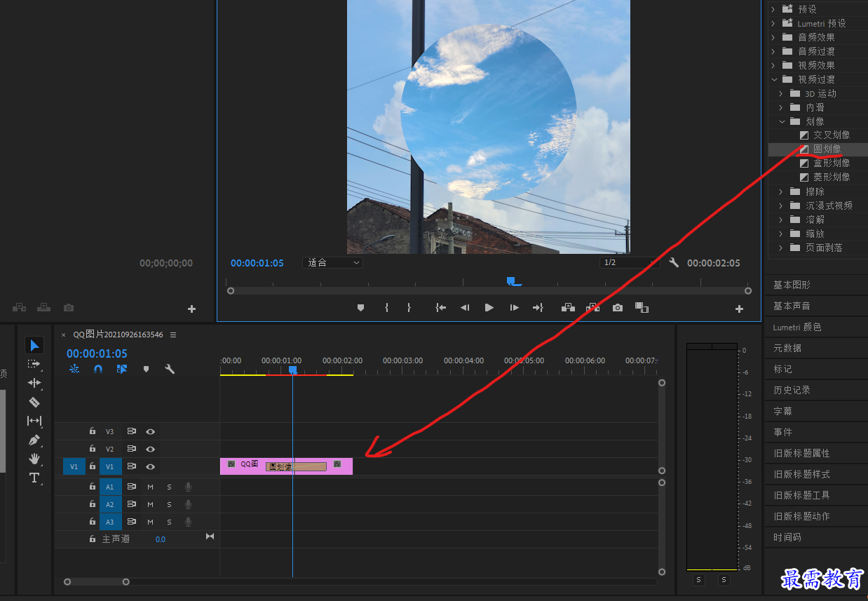868x601 pixels.
Task: Open zoom level dropdown 适合
Action: 333,262
